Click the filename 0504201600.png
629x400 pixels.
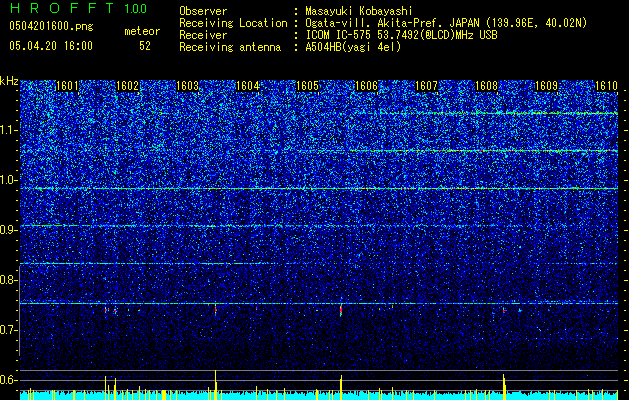coord(51,27)
